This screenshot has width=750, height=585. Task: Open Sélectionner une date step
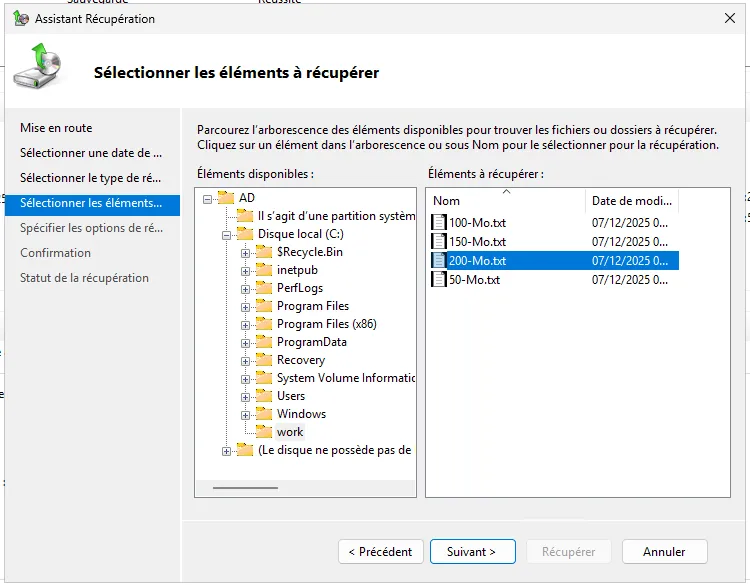tap(90, 153)
